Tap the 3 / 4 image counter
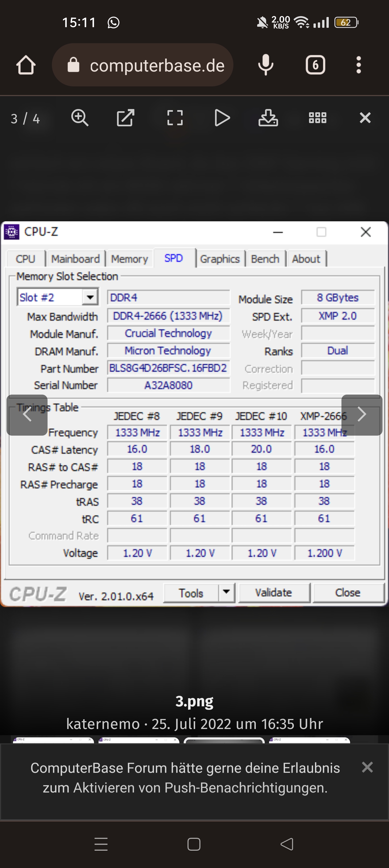The image size is (389, 868). click(x=25, y=118)
